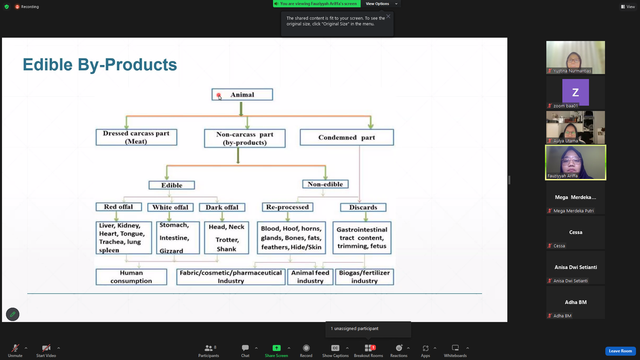
Task: Click the 'Red offal' box
Action: pyautogui.click(x=118, y=207)
